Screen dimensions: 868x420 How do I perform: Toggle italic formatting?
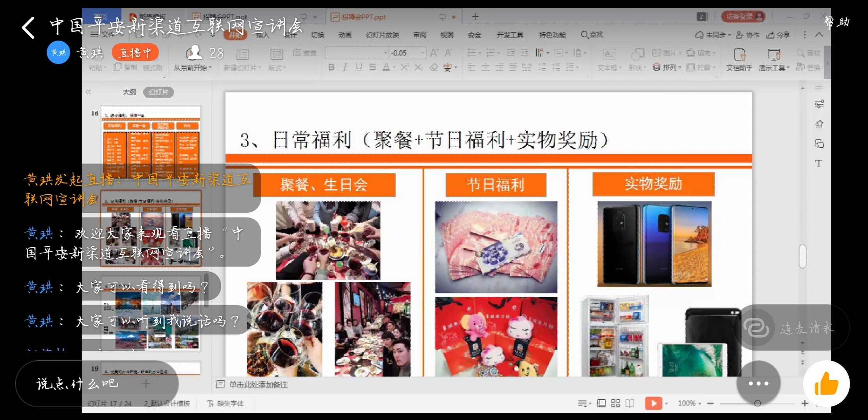[x=345, y=68]
